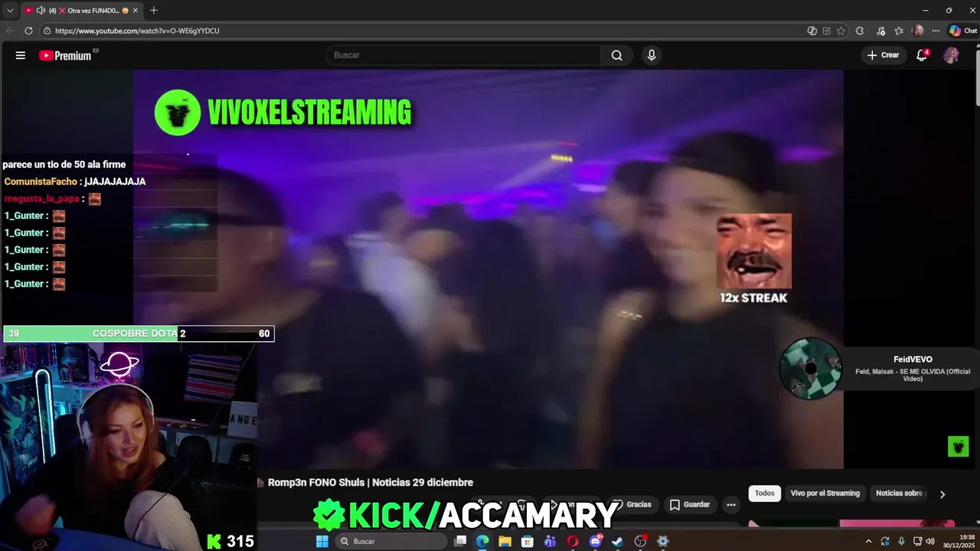Screen dimensions: 980x551
Task: Open the Windows Start menu
Action: 322,541
